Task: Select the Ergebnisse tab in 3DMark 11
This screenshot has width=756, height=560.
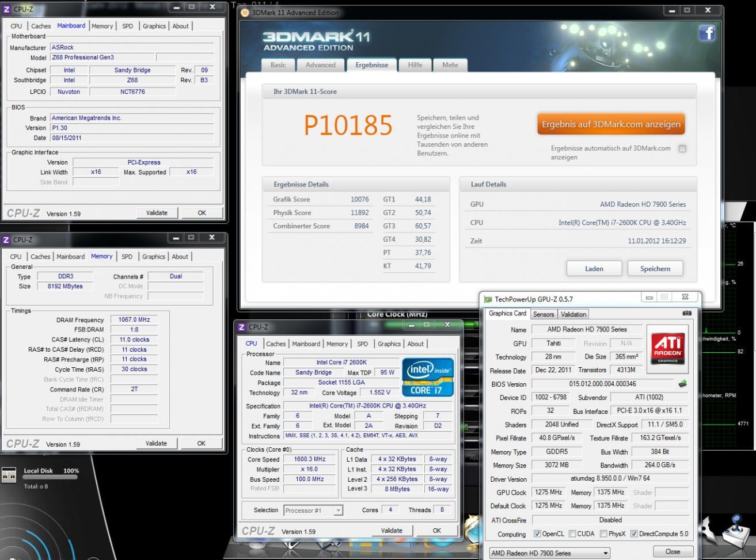Action: (371, 64)
